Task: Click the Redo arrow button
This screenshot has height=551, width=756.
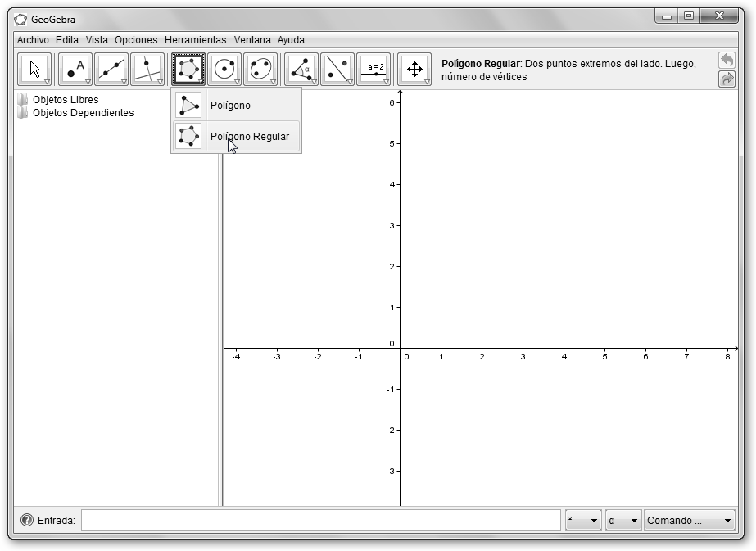Action: (x=727, y=79)
